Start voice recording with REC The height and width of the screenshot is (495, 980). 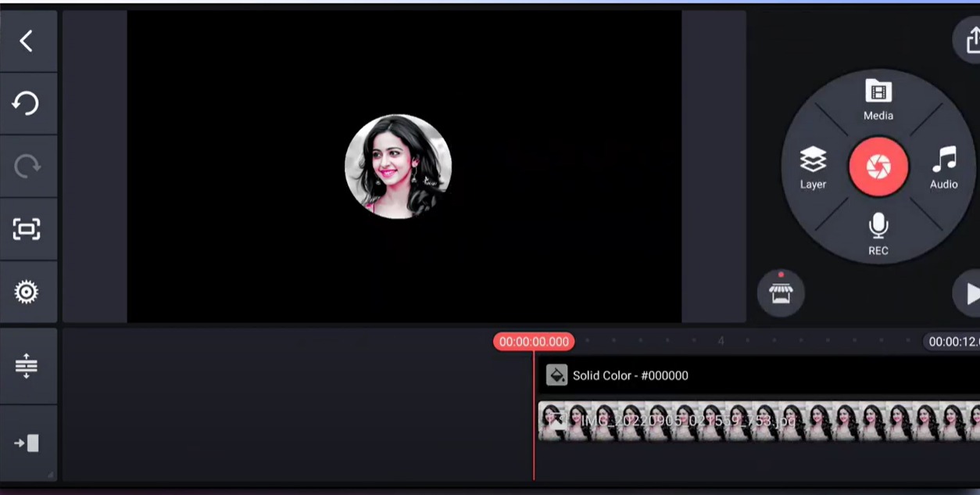coord(878,233)
